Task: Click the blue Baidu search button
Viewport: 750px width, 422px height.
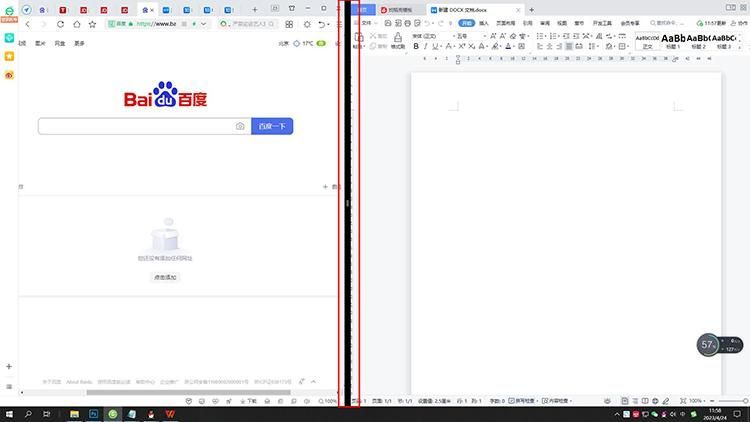Action: point(272,126)
